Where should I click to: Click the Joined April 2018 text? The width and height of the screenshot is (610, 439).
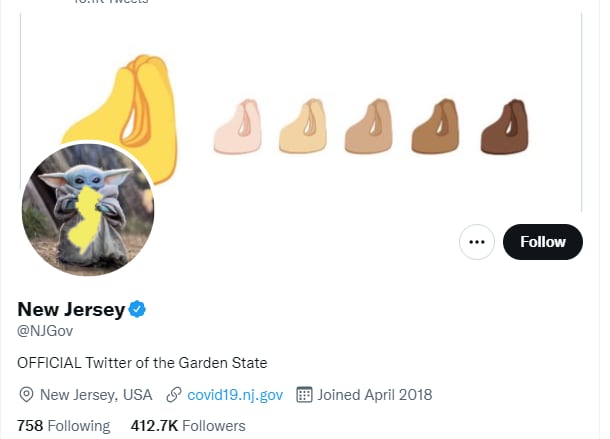point(375,395)
